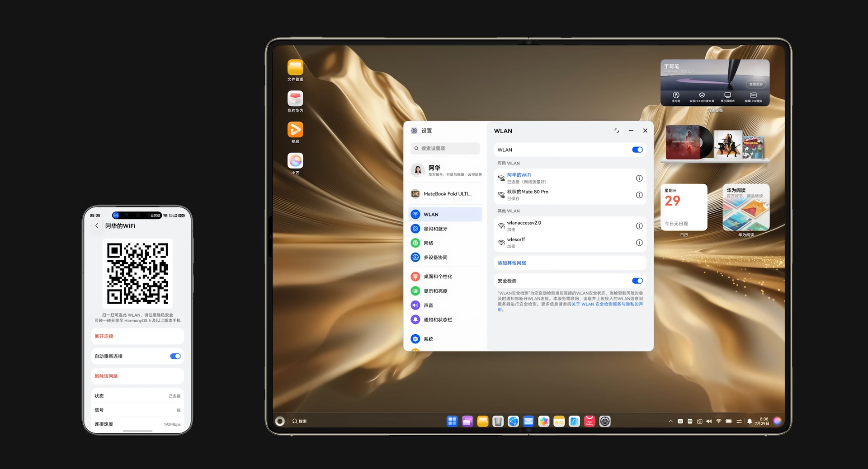Open 系统 settings in sidebar
The width and height of the screenshot is (868, 469).
coord(445,339)
